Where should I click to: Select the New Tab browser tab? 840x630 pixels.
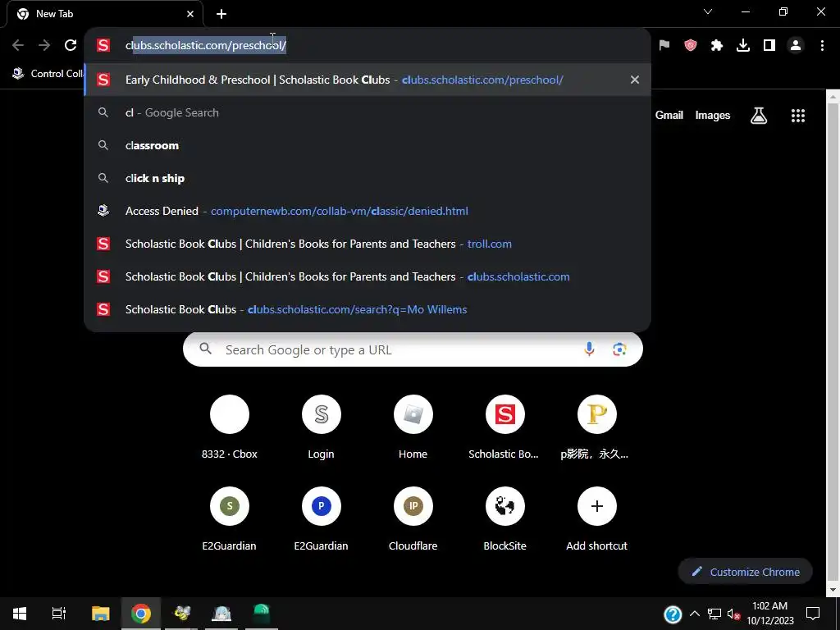pos(105,15)
